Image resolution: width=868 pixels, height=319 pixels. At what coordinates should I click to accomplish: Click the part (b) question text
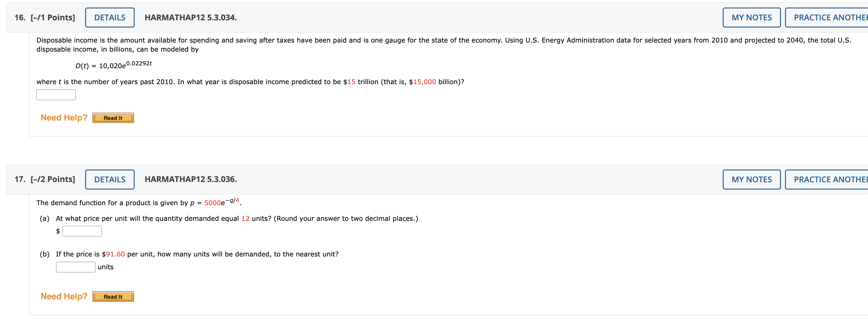click(189, 254)
